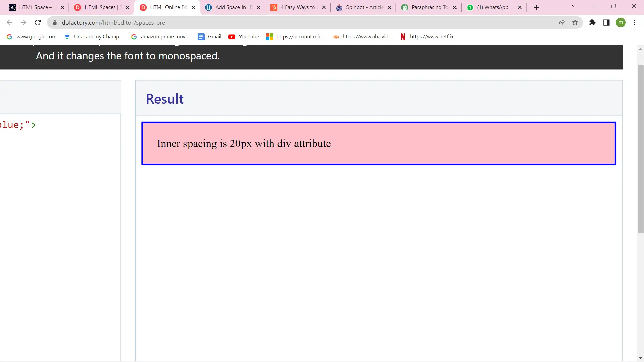Image resolution: width=644 pixels, height=362 pixels.
Task: Click the back navigation arrow
Action: tap(10, 22)
